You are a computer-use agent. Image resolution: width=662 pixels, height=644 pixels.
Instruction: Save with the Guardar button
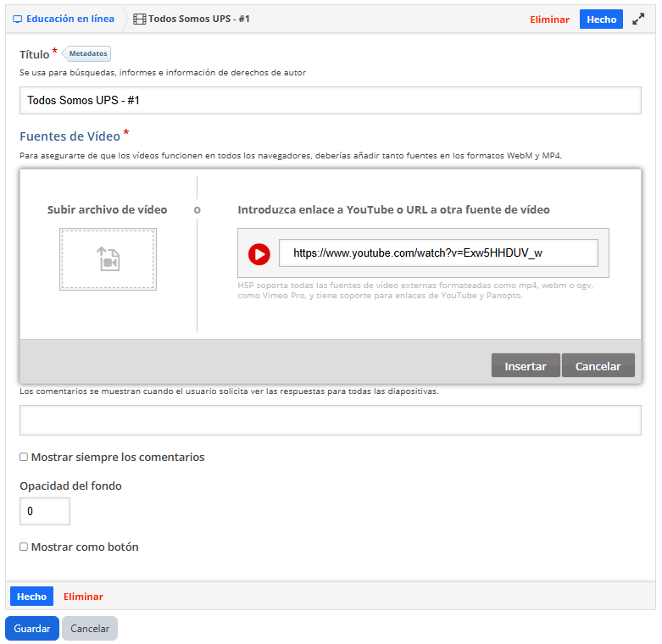tap(32, 629)
